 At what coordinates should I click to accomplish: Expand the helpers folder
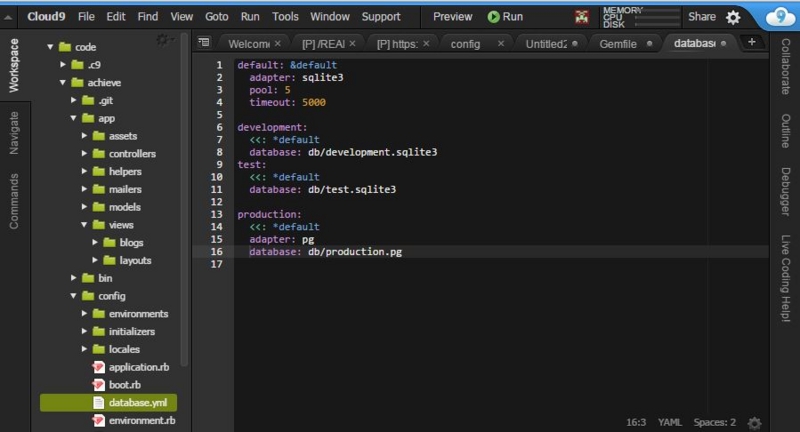84,171
